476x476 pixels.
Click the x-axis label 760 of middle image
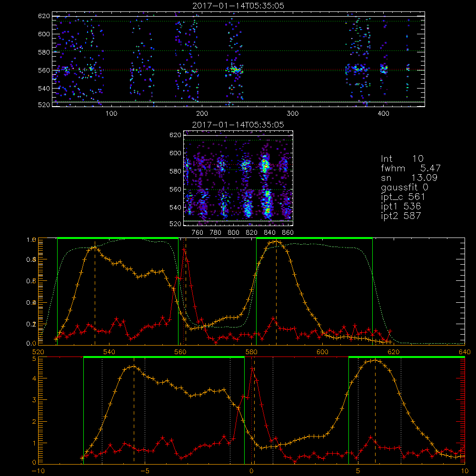pyautogui.click(x=198, y=233)
